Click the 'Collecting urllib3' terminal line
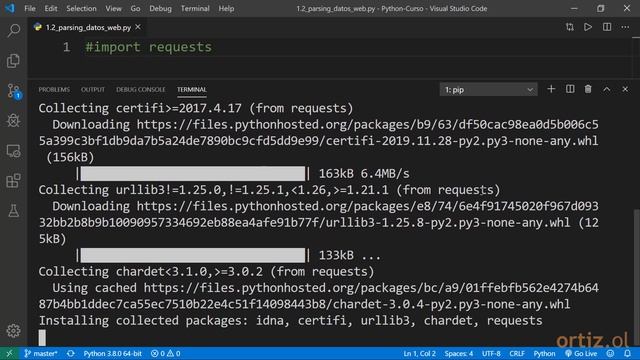Image resolution: width=640 pixels, height=360 pixels. pos(269,190)
